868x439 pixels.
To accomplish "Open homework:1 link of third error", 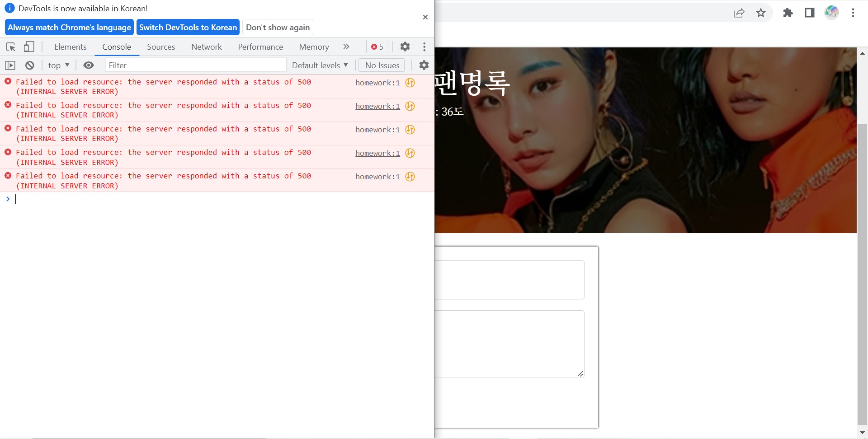I will coord(377,130).
